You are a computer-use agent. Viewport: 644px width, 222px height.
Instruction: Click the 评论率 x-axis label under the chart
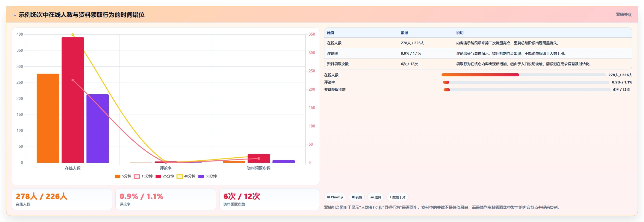[x=166, y=168]
